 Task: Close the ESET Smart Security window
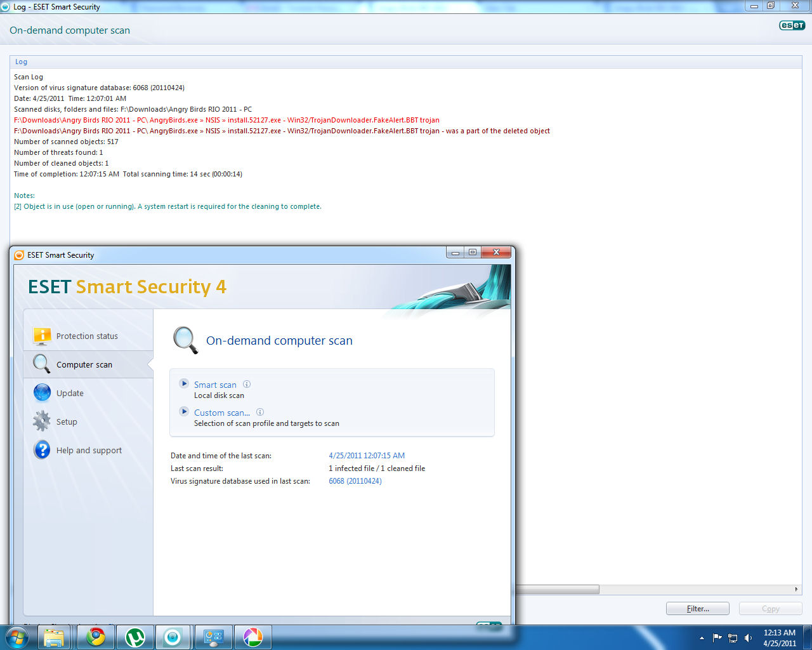(x=496, y=252)
